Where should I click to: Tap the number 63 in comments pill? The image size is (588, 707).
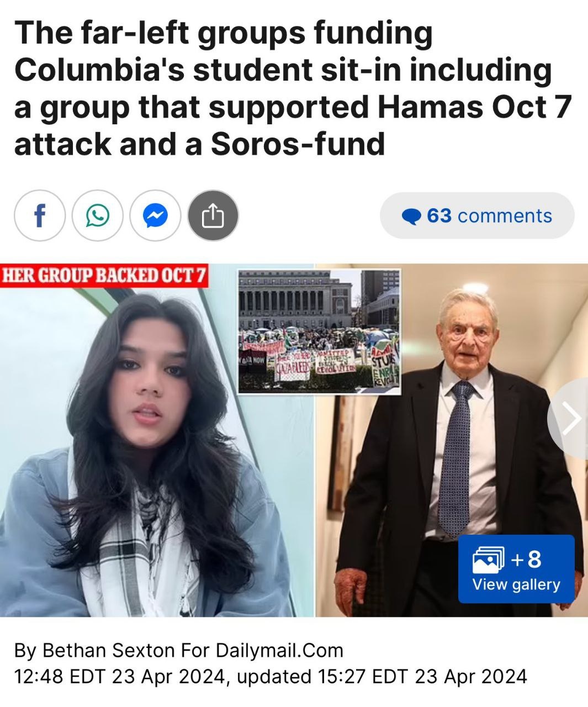(x=439, y=215)
